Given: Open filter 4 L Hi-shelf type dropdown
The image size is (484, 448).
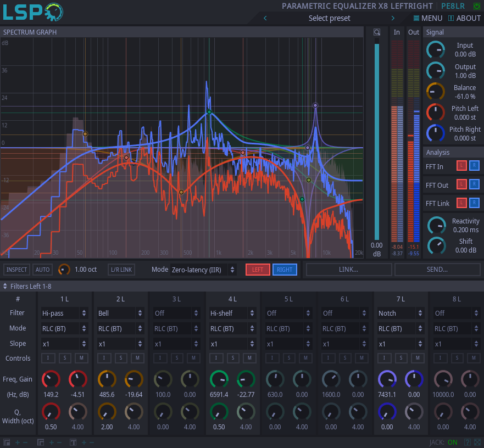Looking at the screenshot, I should click(233, 313).
